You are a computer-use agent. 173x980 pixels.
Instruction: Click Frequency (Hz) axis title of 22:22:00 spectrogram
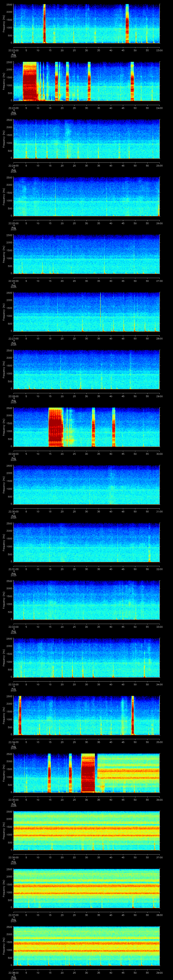pyautogui.click(x=4, y=24)
